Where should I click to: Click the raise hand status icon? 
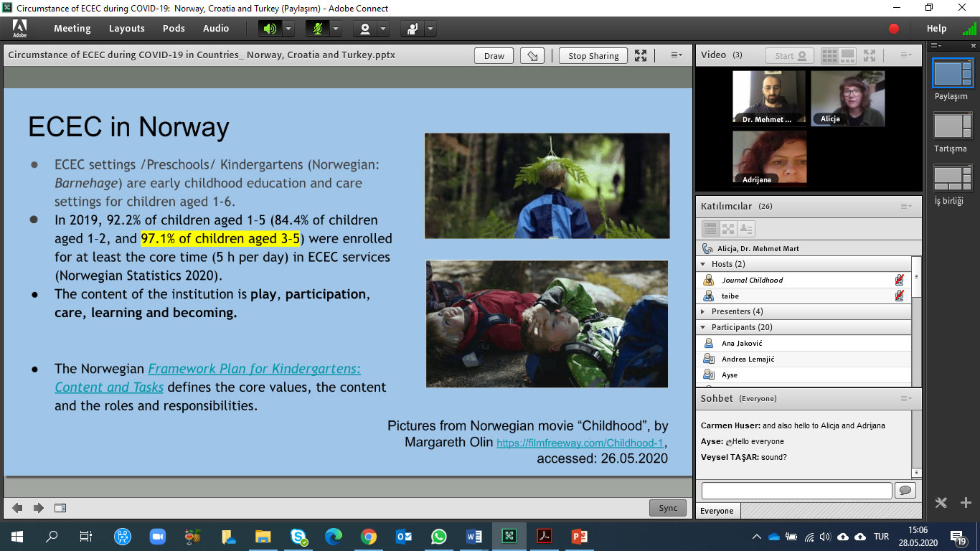click(x=413, y=29)
